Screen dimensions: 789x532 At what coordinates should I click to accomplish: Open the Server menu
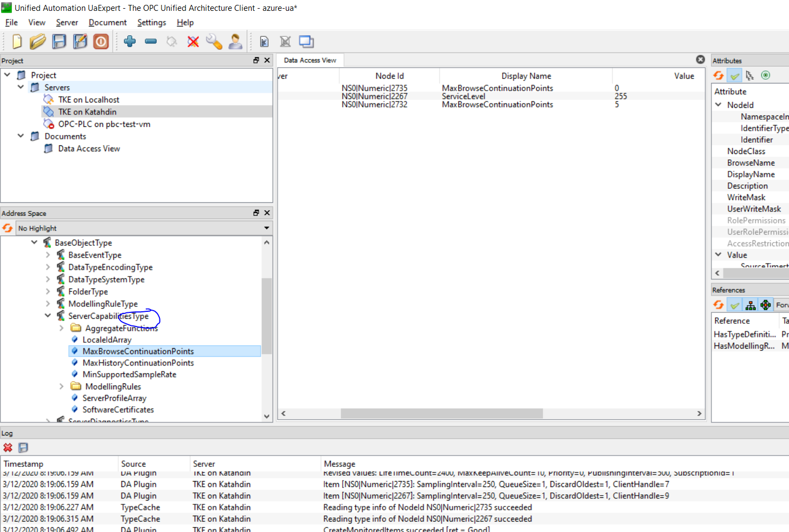(67, 22)
